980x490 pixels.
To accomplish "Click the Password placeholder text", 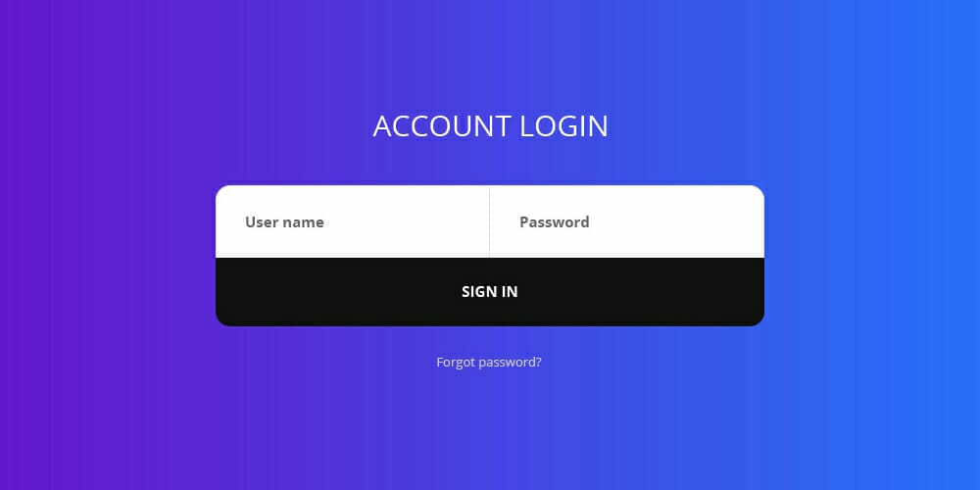I will click(x=555, y=222).
